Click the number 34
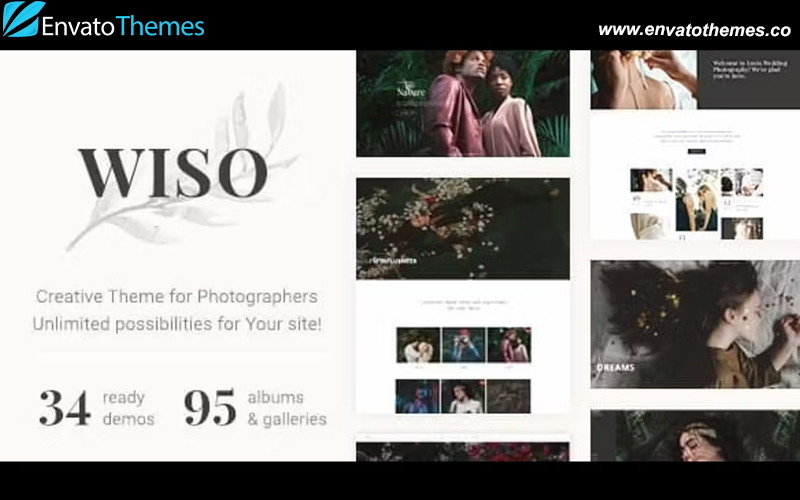This screenshot has width=800, height=500. (x=65, y=408)
